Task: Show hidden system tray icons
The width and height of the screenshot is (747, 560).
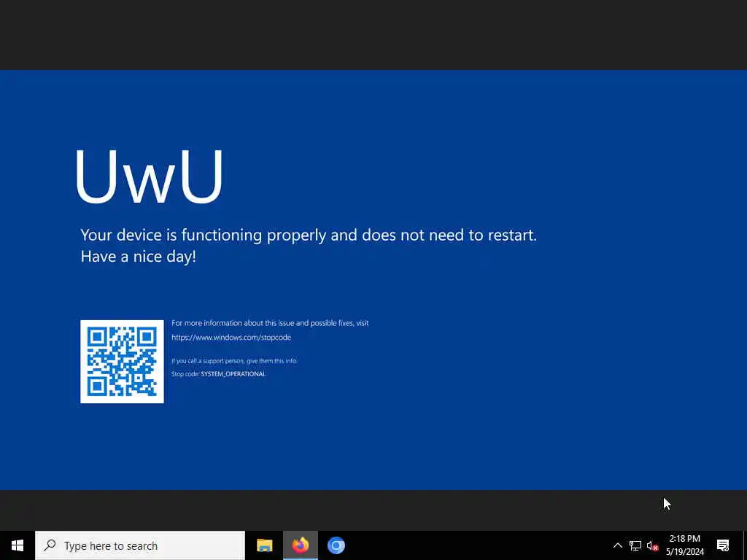Action: click(617, 545)
